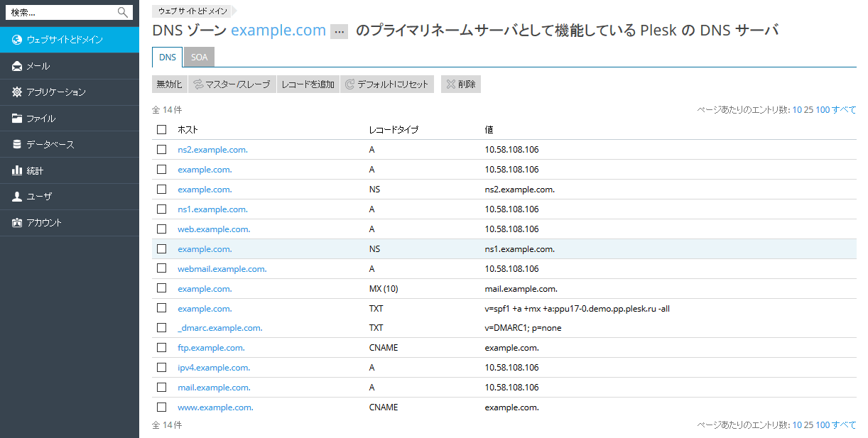Open Websites & Domains globe icon

(x=17, y=40)
